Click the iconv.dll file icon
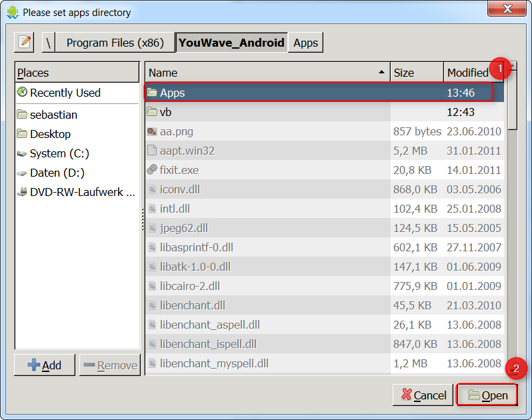Screen dimensions: 532x420 coord(153,189)
